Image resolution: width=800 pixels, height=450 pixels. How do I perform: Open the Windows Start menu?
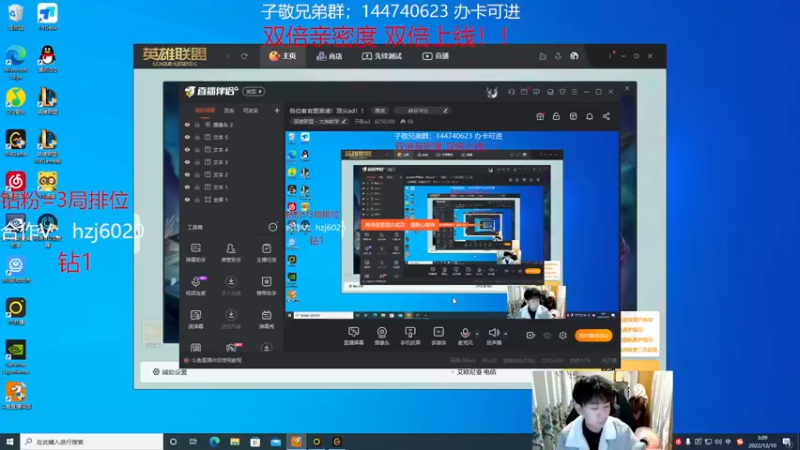[x=10, y=442]
